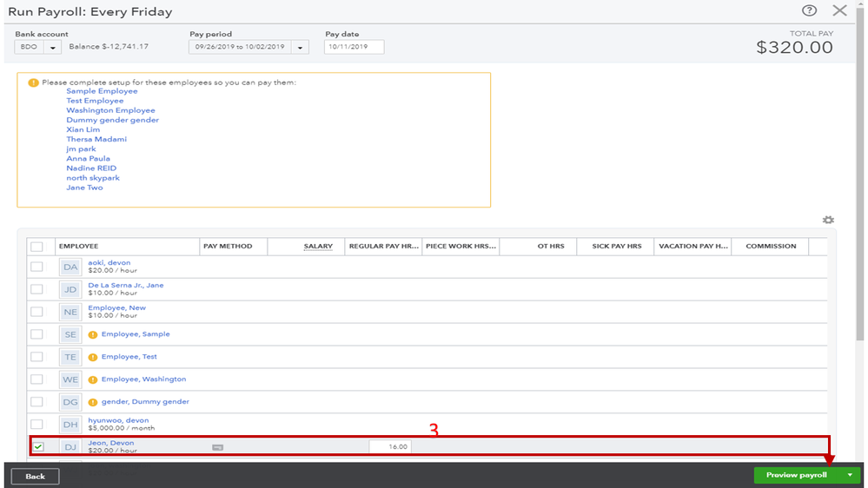
Task: Click warning icon beside Employee, Test
Action: pos(92,357)
